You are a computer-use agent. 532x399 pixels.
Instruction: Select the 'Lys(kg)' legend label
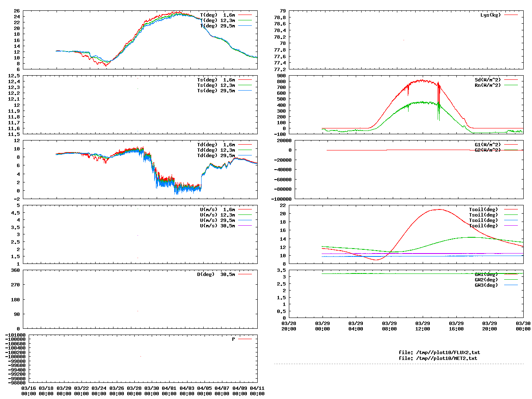491,15
